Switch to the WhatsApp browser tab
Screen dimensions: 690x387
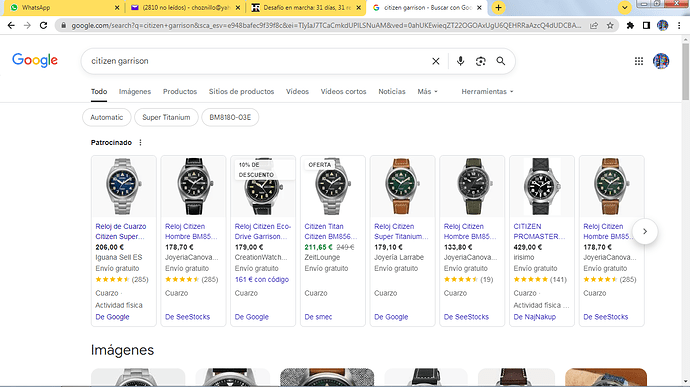click(62, 7)
